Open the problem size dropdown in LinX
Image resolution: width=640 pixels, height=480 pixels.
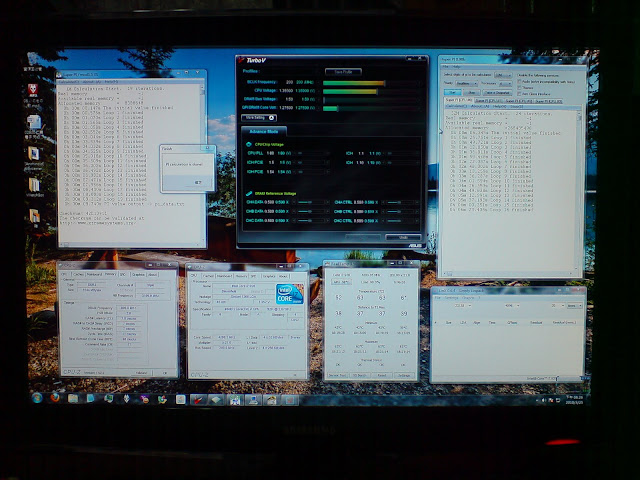(x=462, y=305)
